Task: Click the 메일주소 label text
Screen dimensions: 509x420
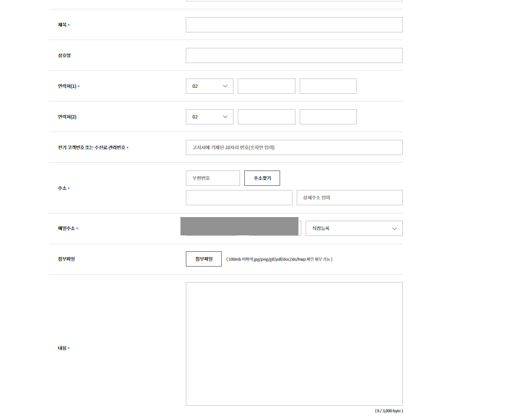Action: tap(67, 228)
